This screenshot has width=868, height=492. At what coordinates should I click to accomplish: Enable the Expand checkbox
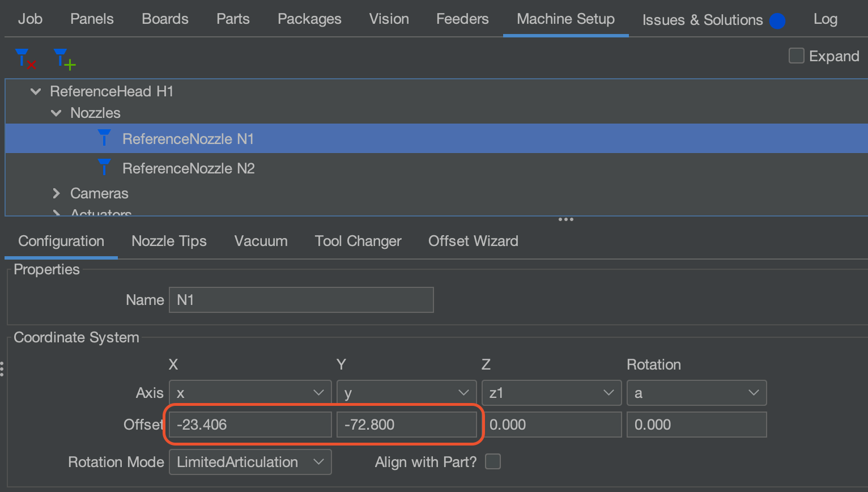[x=797, y=56]
